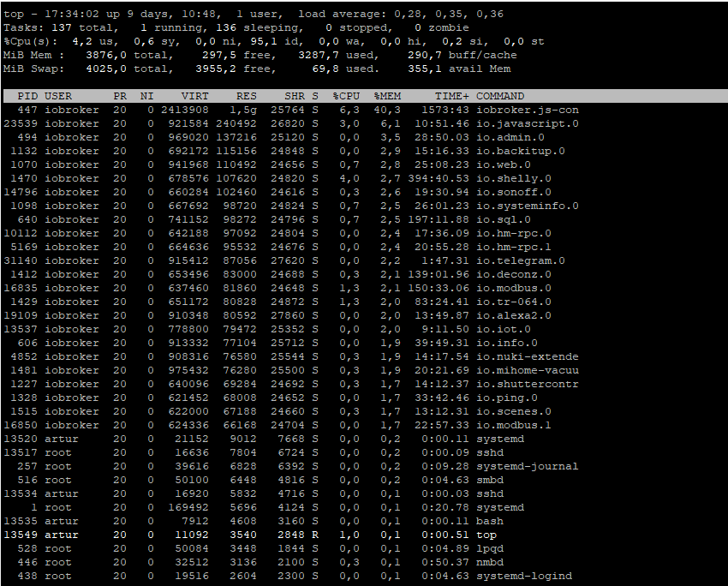This screenshot has width=728, height=586.
Task: Click the io.javascript.0 command entry
Action: pyautogui.click(x=528, y=123)
